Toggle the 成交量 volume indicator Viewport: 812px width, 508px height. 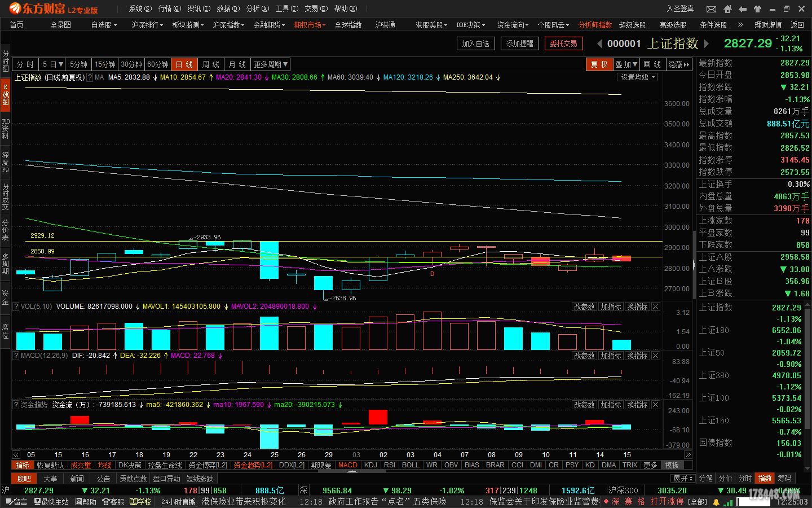pyautogui.click(x=81, y=465)
